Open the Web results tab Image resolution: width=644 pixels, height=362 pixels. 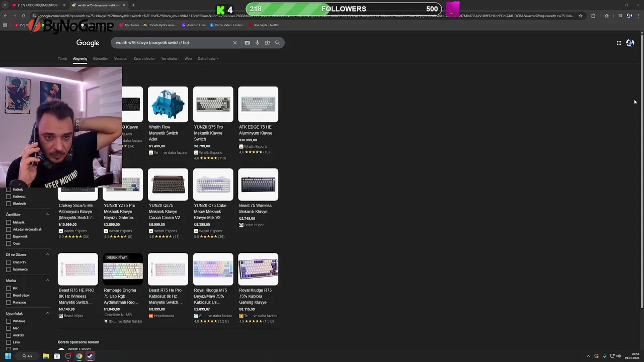[188, 59]
